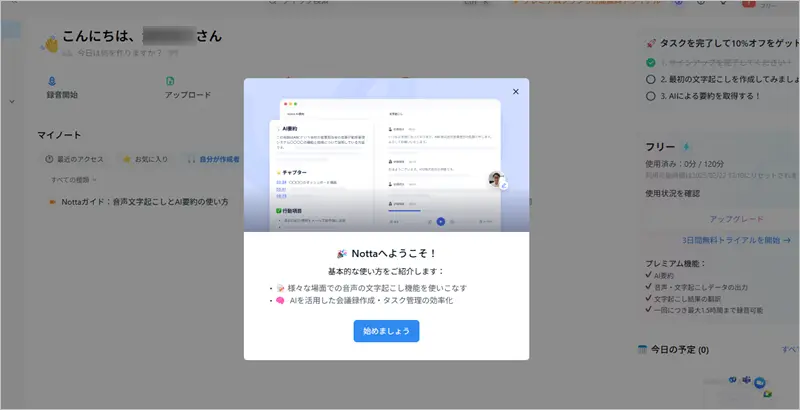Toggle the AIによる要約 task circle

tap(651, 96)
